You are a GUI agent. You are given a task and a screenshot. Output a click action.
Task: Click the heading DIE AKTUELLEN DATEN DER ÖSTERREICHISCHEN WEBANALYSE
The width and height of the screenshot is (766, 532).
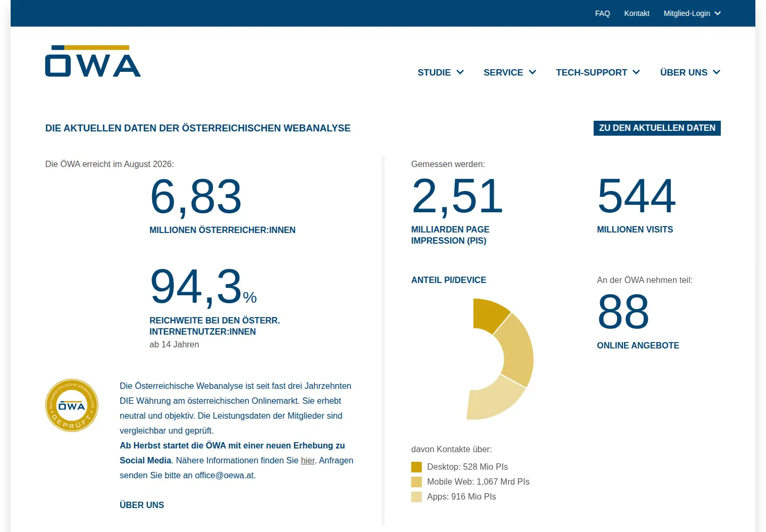point(198,128)
